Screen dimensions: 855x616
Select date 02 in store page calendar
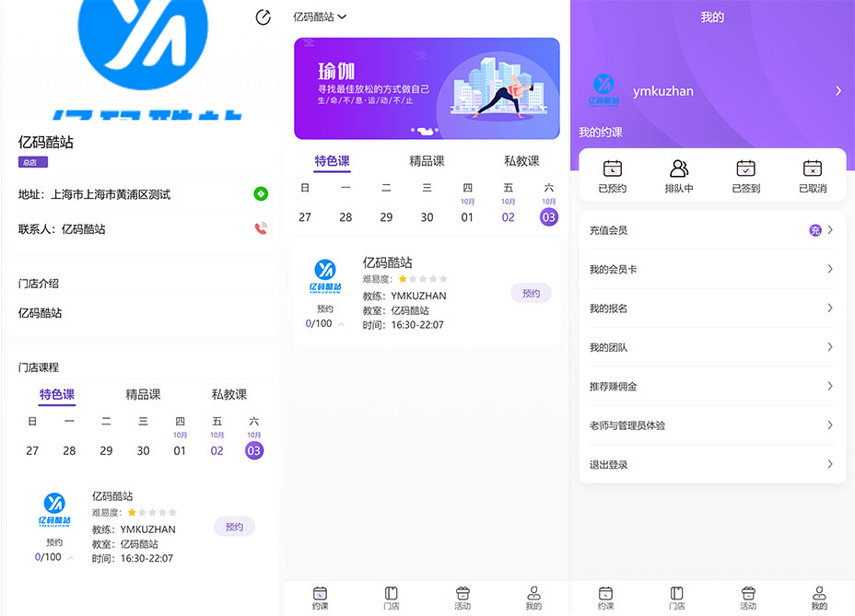217,450
